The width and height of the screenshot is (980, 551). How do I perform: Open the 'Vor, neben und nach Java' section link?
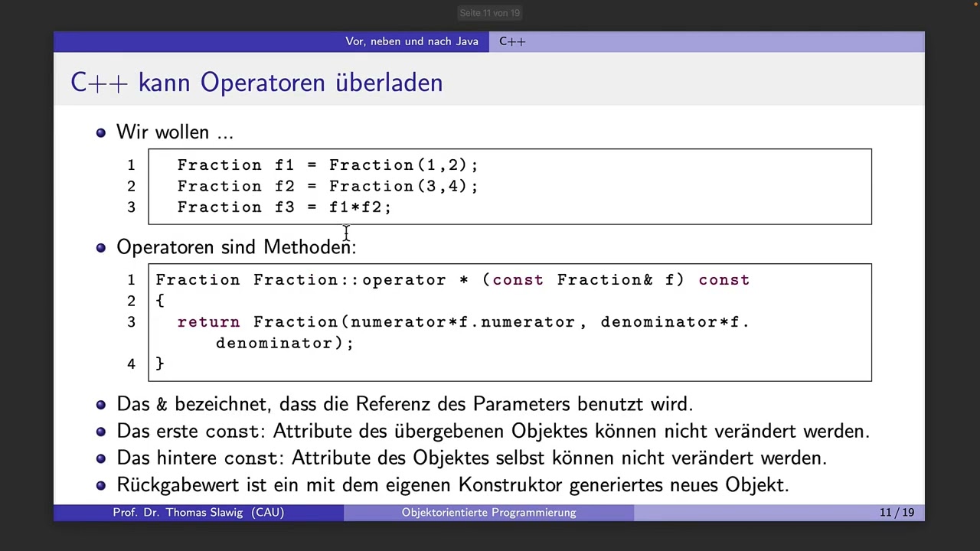(x=412, y=41)
